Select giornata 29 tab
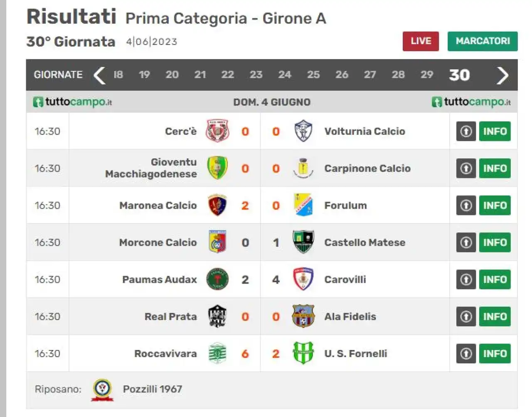 [427, 75]
